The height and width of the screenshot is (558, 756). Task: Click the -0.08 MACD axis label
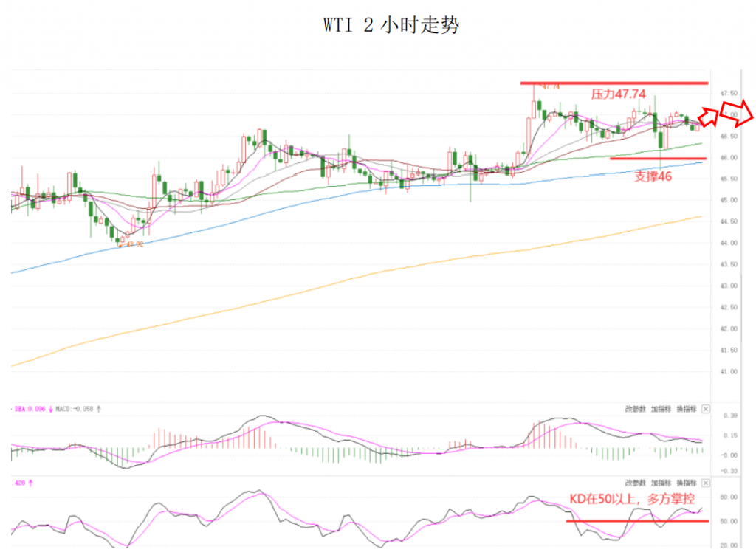click(x=729, y=455)
